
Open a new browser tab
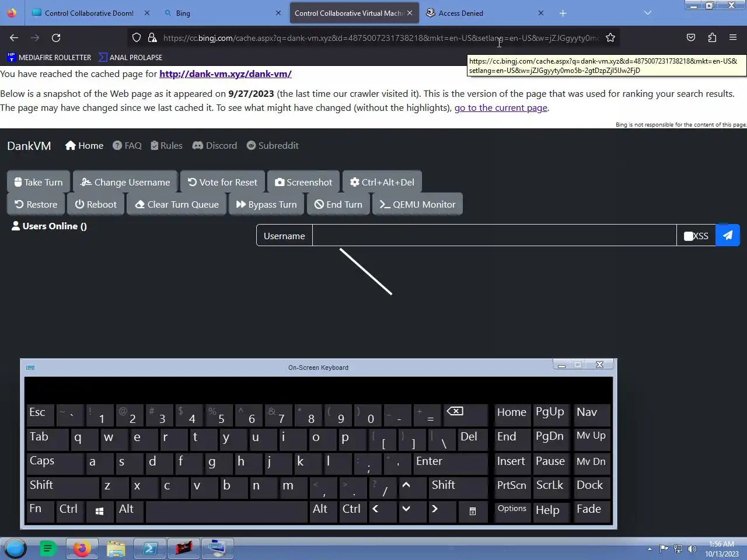coord(563,13)
